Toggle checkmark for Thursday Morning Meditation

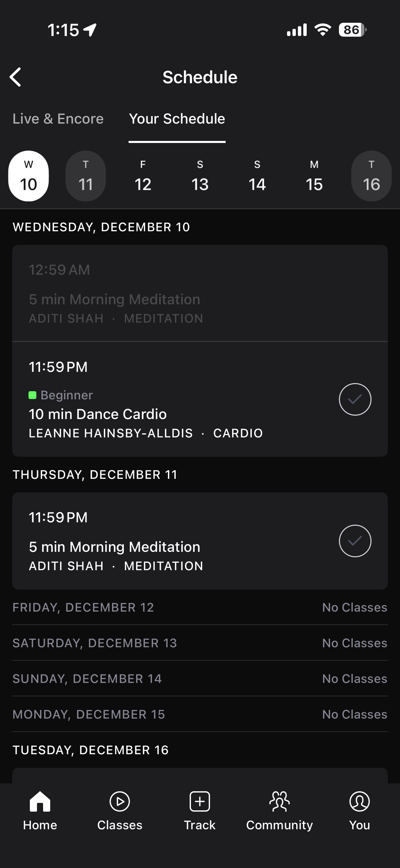(x=355, y=541)
